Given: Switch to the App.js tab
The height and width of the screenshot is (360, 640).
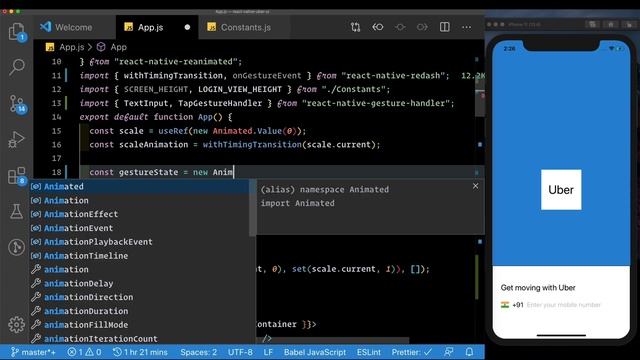Looking at the screenshot, I should tap(157, 27).
